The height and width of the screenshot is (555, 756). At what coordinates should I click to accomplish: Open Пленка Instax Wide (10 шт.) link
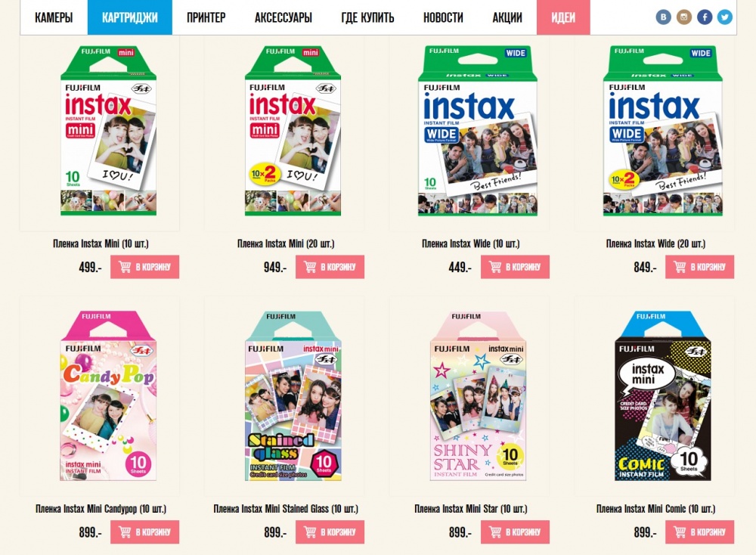(470, 243)
